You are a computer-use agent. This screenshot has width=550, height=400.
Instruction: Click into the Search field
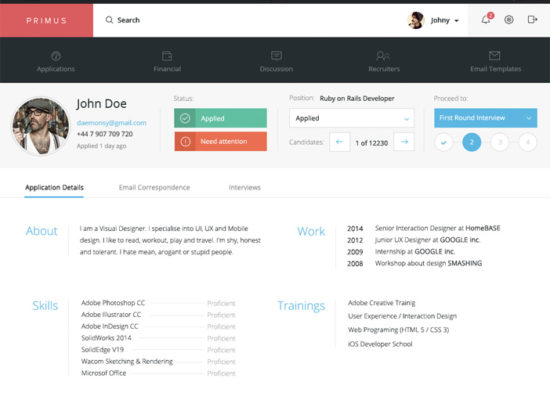click(128, 20)
